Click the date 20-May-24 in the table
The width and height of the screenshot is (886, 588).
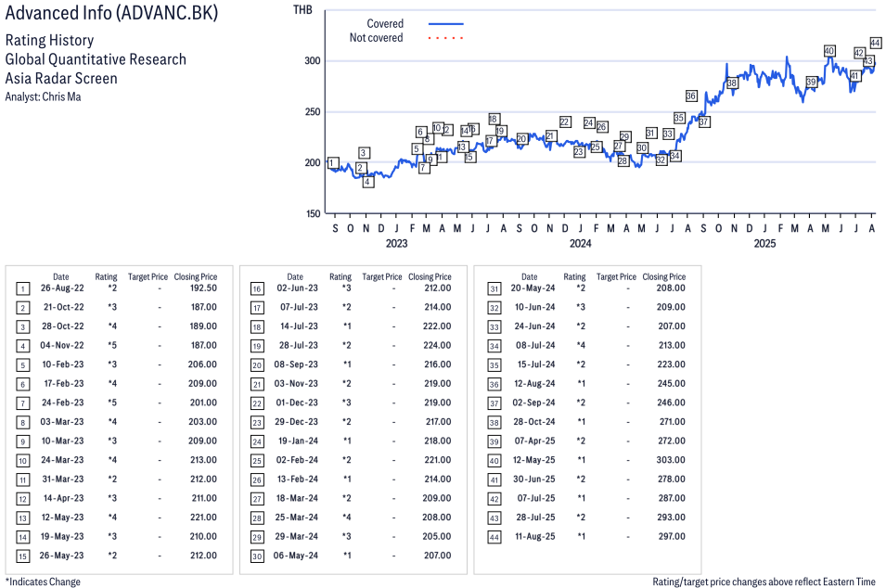533,288
